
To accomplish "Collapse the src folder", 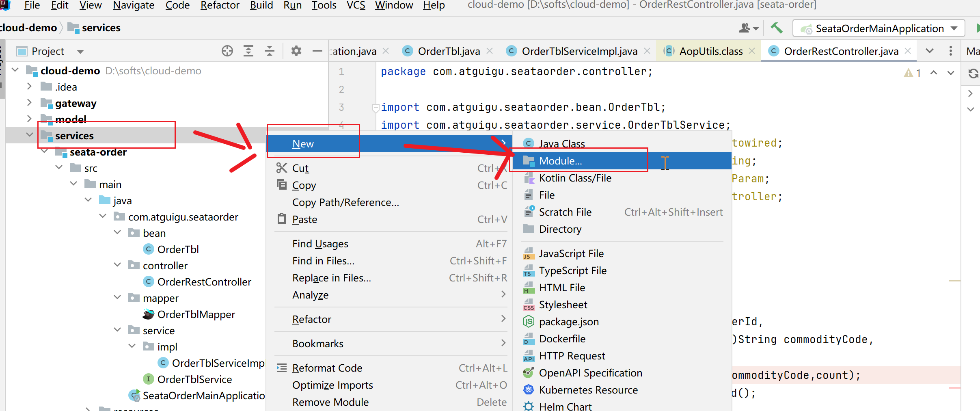I will (x=59, y=168).
